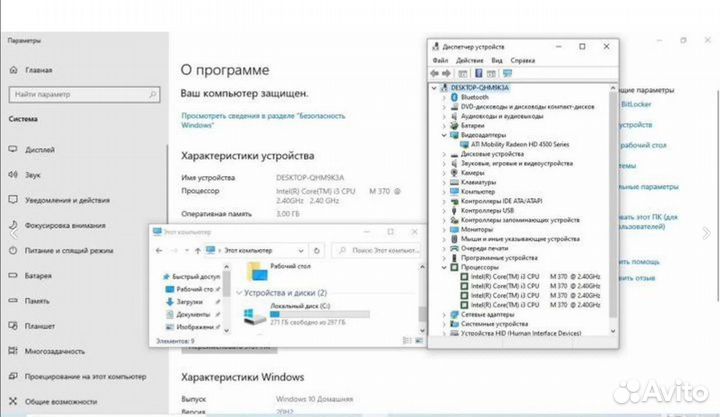The height and width of the screenshot is (417, 720).
Task: Open the blue Help icon in Device Manager
Action: 478,73
